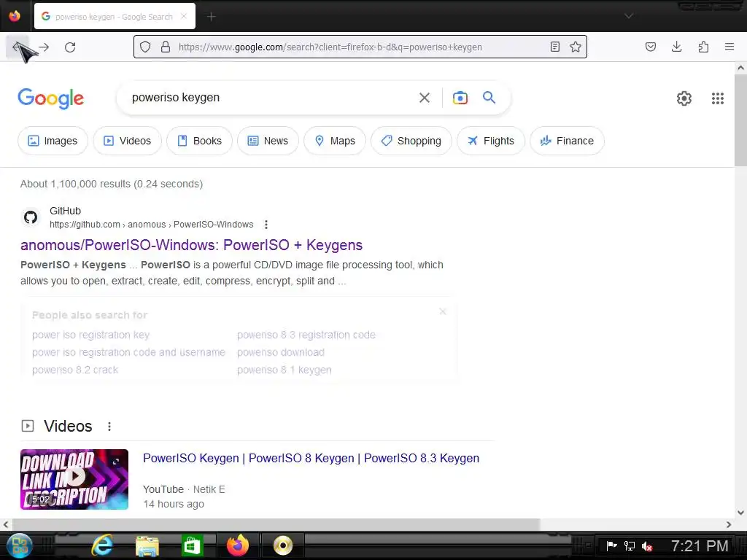This screenshot has width=747, height=560.
Task: Select the Shopping filter tab
Action: click(411, 141)
